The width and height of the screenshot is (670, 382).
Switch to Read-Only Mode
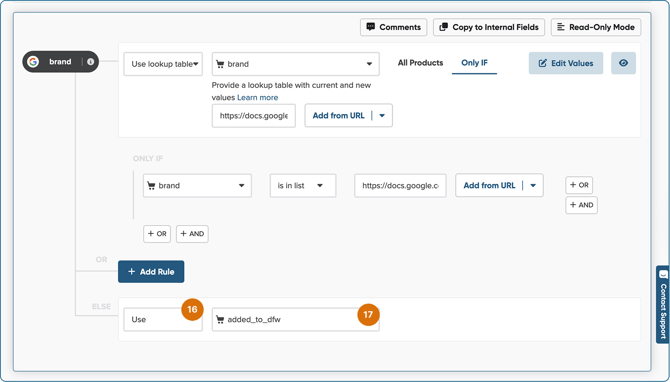(596, 27)
